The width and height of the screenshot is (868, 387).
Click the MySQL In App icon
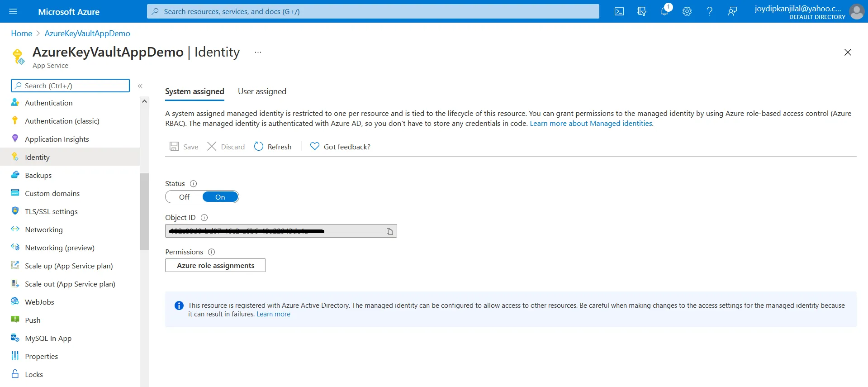pos(15,338)
